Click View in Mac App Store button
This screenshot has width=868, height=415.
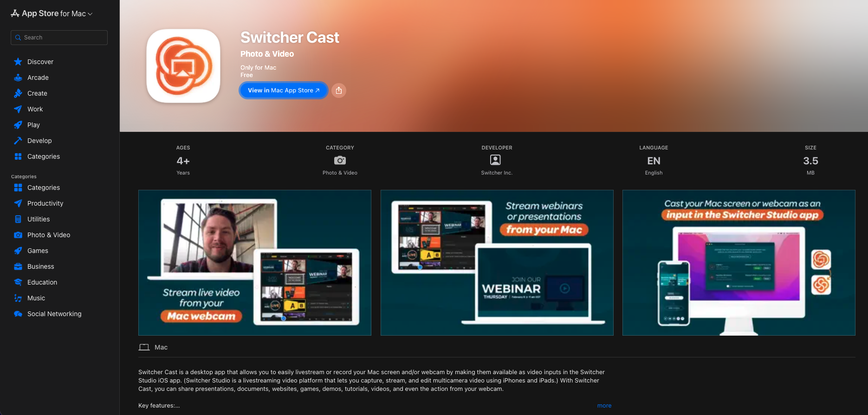pyautogui.click(x=284, y=91)
